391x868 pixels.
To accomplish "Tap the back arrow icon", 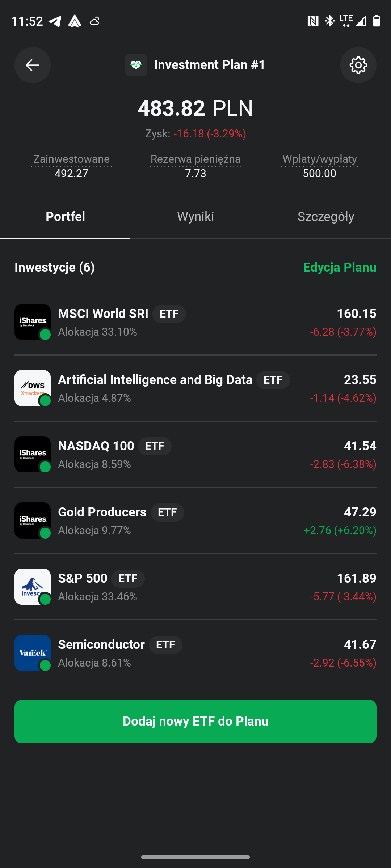I will pyautogui.click(x=33, y=65).
